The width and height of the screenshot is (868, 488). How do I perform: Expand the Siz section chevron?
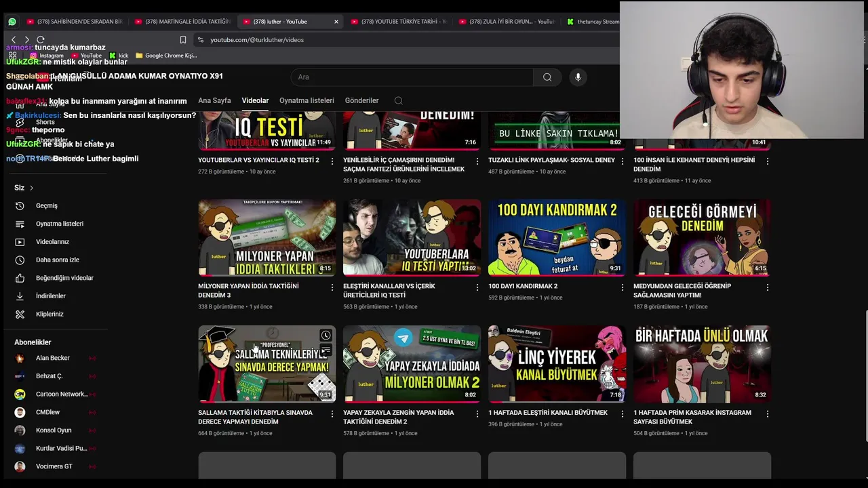tap(31, 188)
